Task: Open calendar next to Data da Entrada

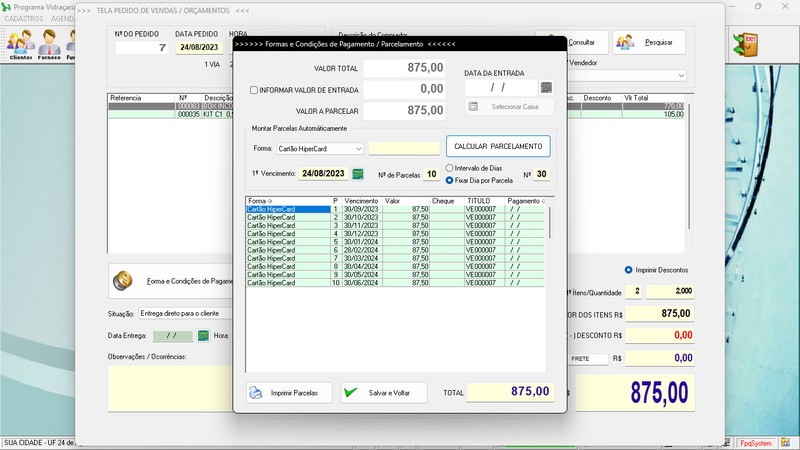Action: tap(545, 88)
